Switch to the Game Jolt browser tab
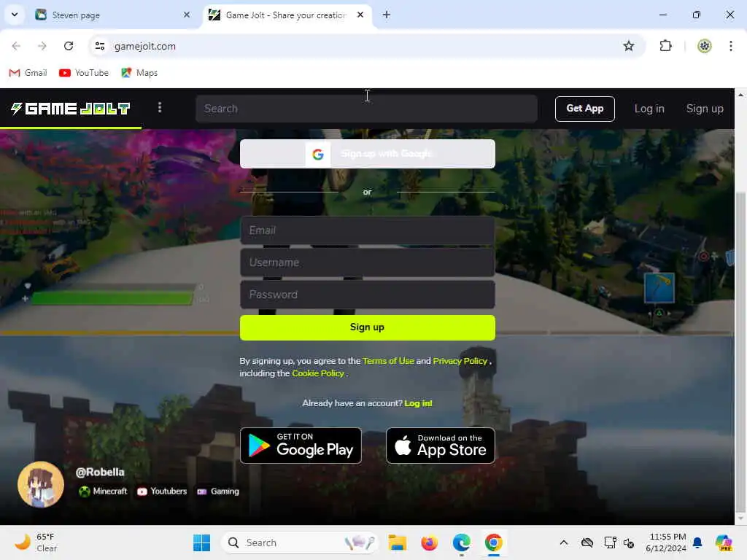747x560 pixels. (286, 15)
